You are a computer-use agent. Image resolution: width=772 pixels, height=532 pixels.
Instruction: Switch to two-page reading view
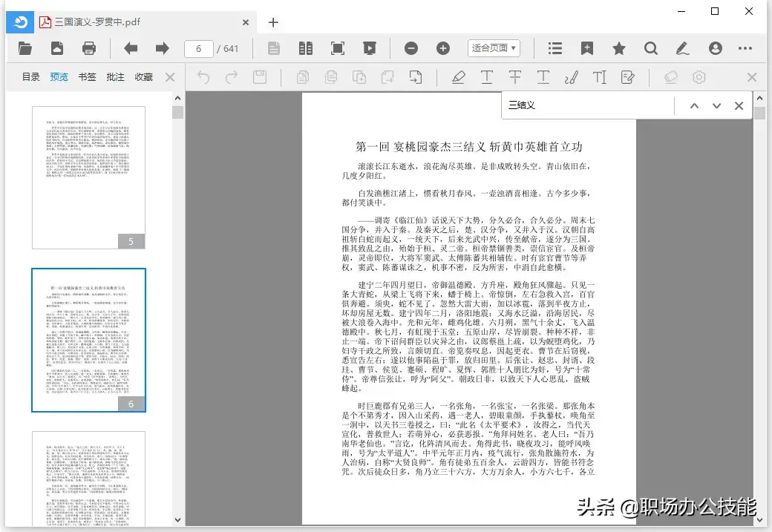[x=305, y=47]
